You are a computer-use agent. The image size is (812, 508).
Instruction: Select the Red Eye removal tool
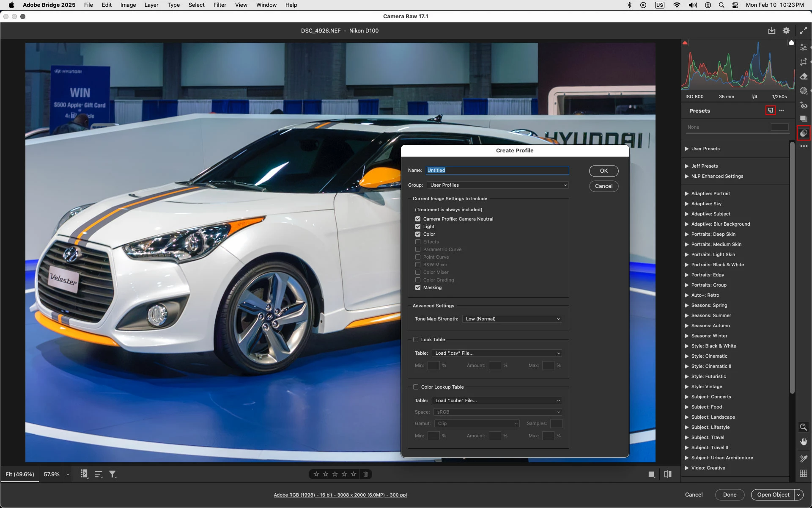click(x=804, y=105)
